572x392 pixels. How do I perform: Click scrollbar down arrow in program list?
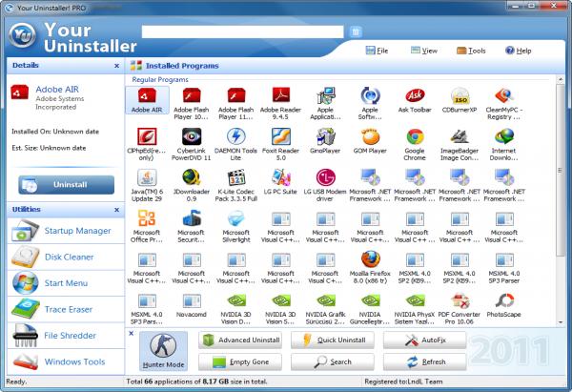(x=561, y=322)
